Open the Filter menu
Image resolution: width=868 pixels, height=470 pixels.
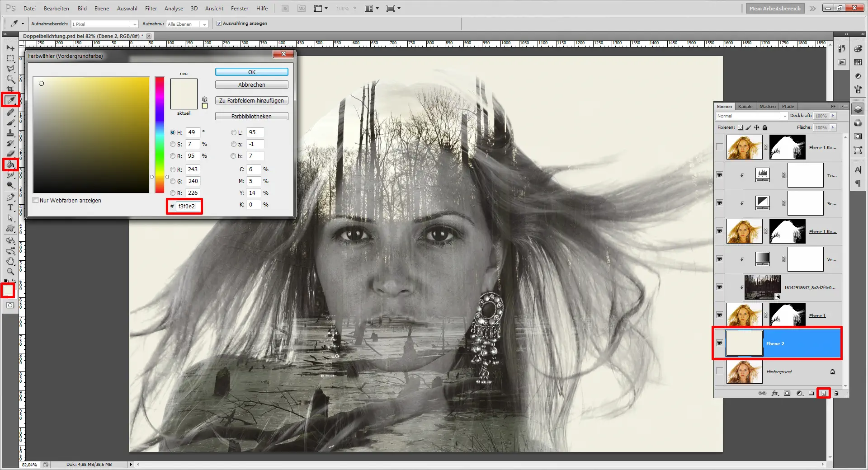click(151, 8)
